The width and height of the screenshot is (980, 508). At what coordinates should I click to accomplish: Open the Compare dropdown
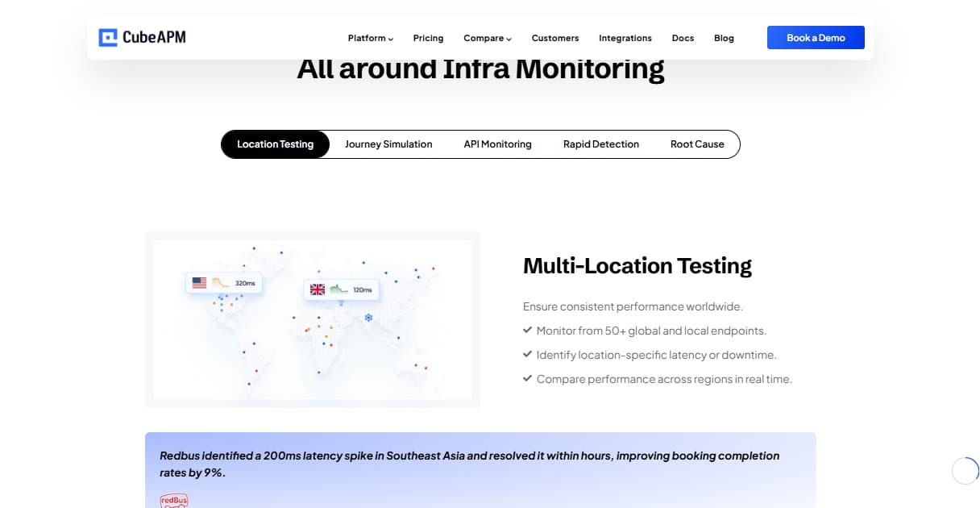click(487, 37)
